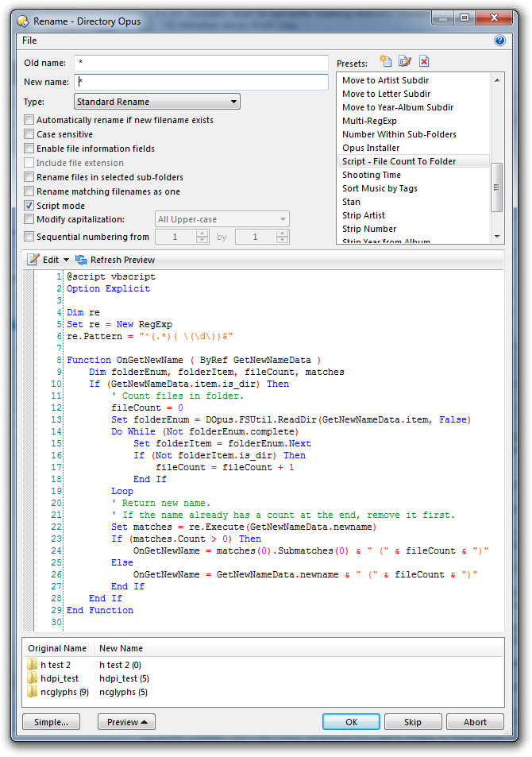Click script line 6 re.Pattern text
This screenshot has width=532, height=757.
tap(149, 336)
